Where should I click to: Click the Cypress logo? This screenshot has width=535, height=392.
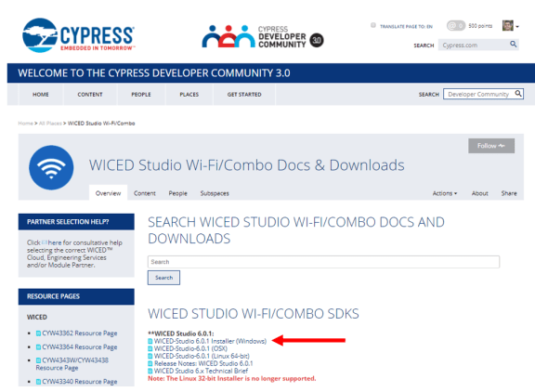click(x=78, y=35)
